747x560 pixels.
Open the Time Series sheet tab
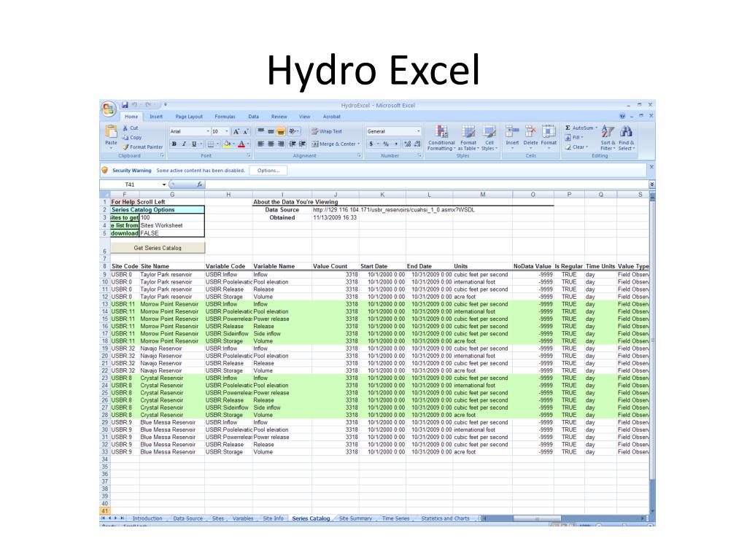click(x=395, y=518)
